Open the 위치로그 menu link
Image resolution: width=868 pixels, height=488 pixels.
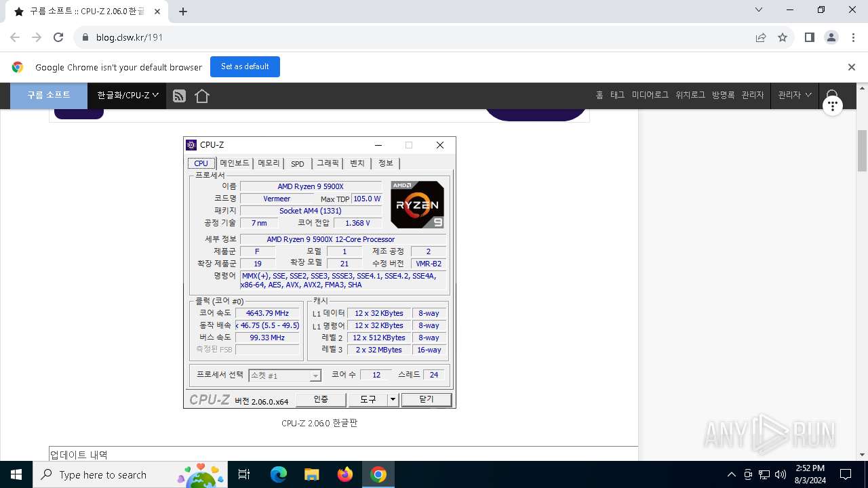pyautogui.click(x=690, y=96)
